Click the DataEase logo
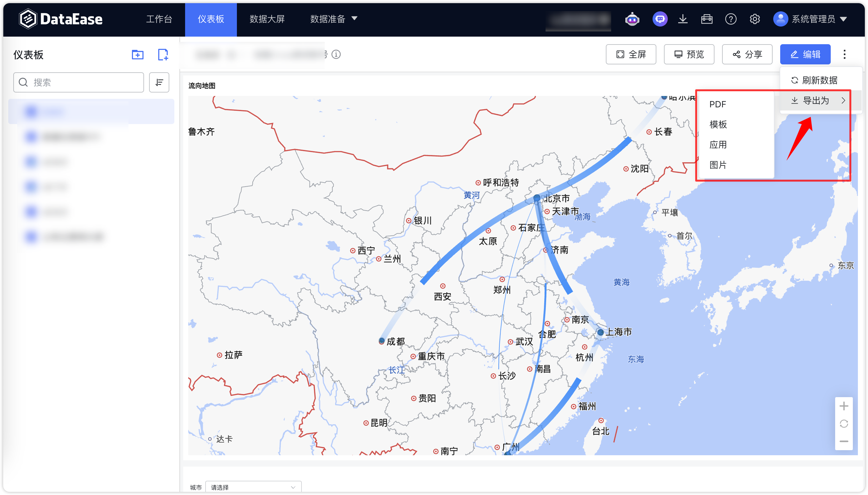Viewport: 868px width, 495px height. pos(61,19)
